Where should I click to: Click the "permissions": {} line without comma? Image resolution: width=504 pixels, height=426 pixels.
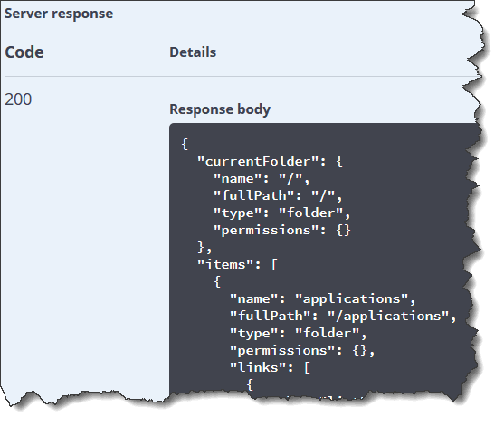click(x=282, y=230)
